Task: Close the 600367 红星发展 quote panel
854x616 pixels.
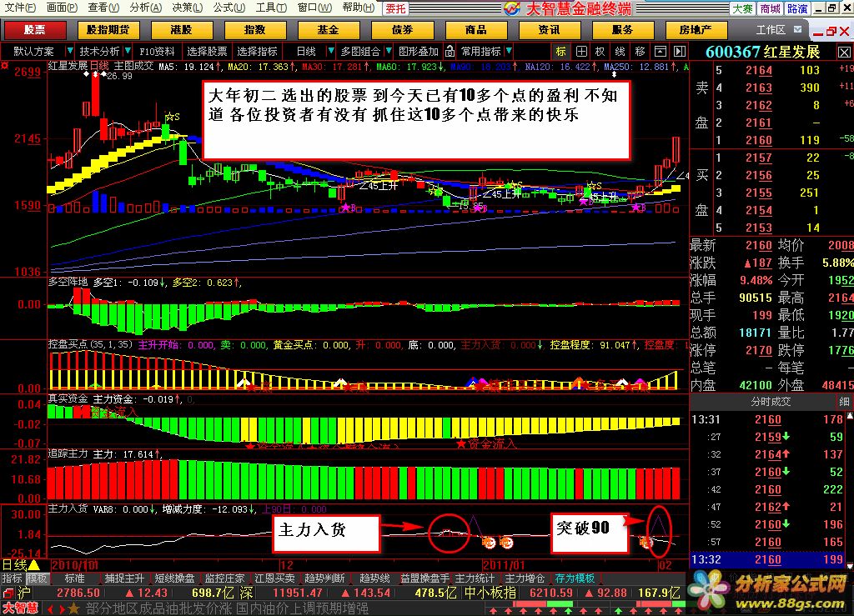Action: 844,53
